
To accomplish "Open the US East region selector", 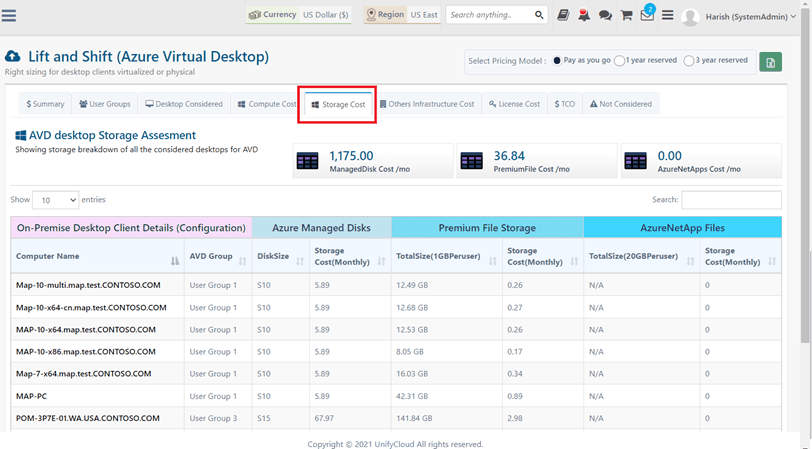I will (x=424, y=15).
